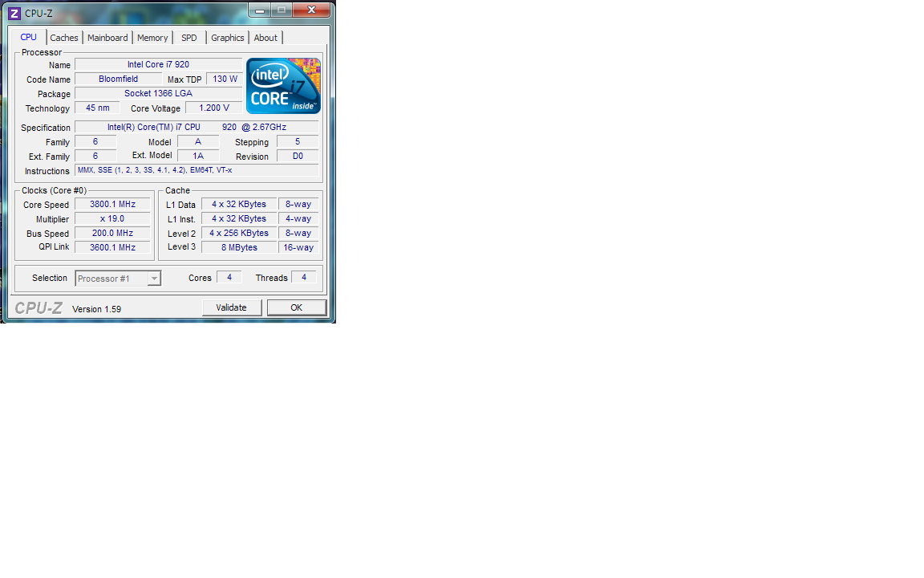Image resolution: width=924 pixels, height=578 pixels.
Task: Click the Ext. Family value box
Action: click(95, 157)
